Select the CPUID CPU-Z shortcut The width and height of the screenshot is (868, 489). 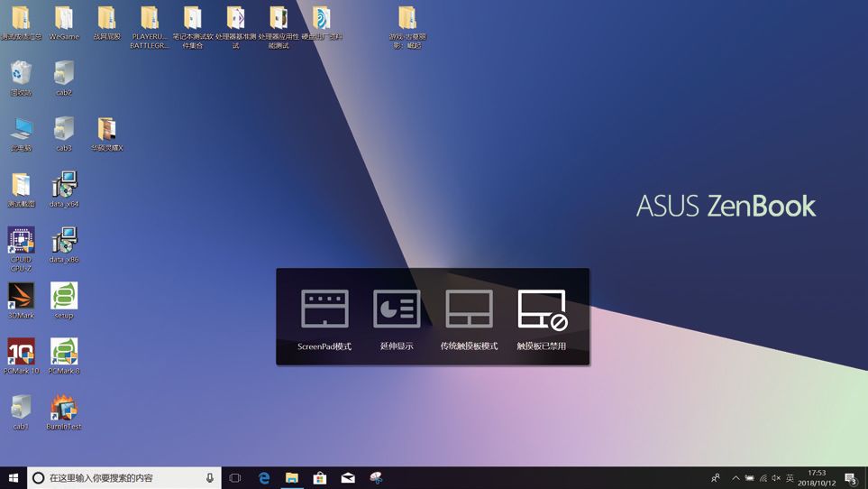click(x=21, y=249)
